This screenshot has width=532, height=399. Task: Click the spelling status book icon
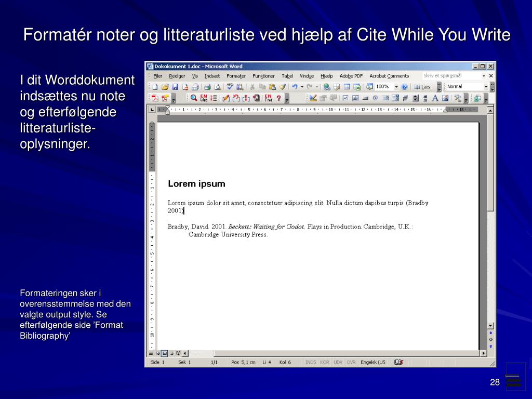(398, 362)
